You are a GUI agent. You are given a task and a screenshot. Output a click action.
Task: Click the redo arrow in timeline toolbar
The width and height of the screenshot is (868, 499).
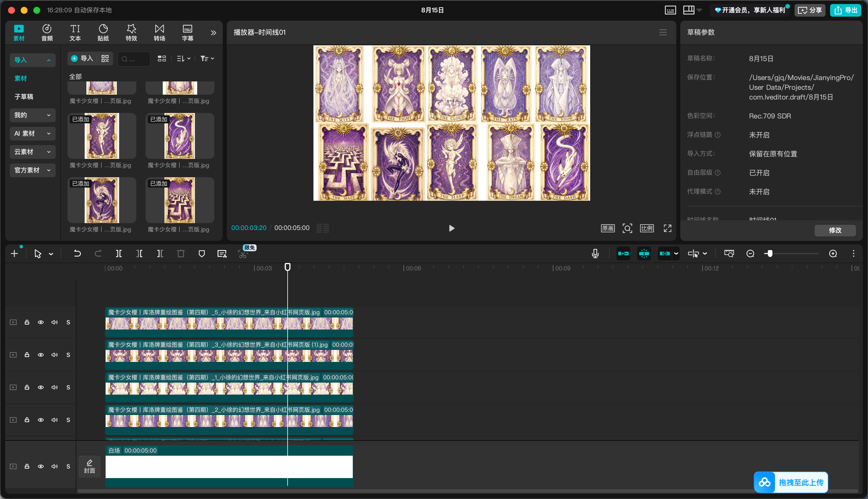click(x=98, y=254)
